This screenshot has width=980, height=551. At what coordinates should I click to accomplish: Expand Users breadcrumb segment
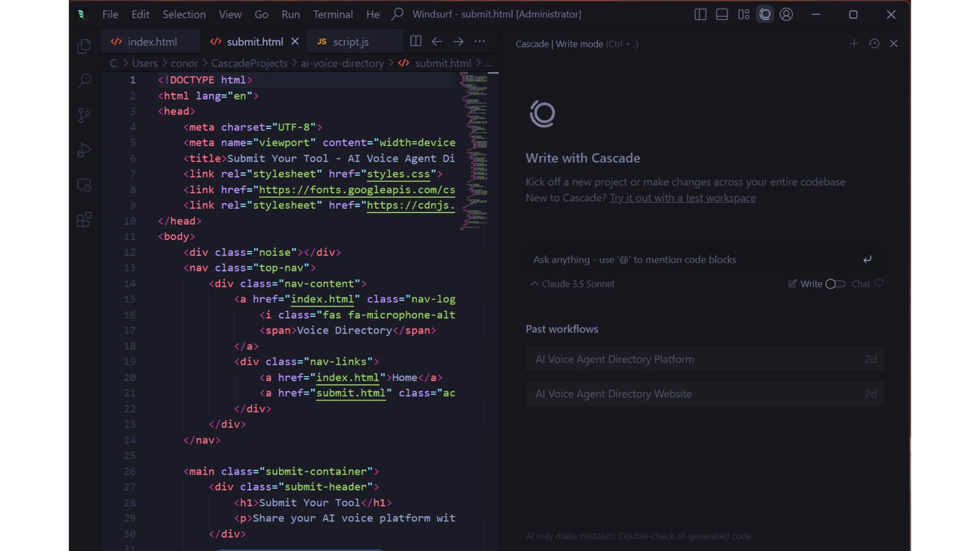point(144,63)
